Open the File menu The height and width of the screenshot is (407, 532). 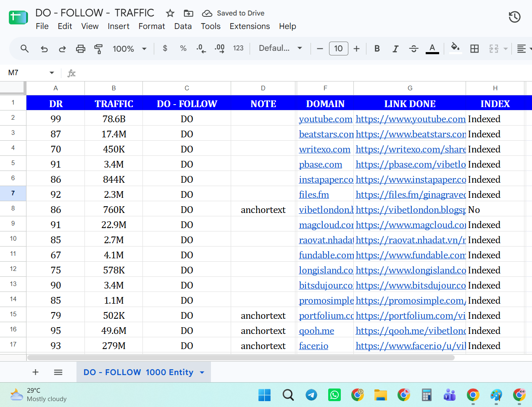click(x=42, y=26)
